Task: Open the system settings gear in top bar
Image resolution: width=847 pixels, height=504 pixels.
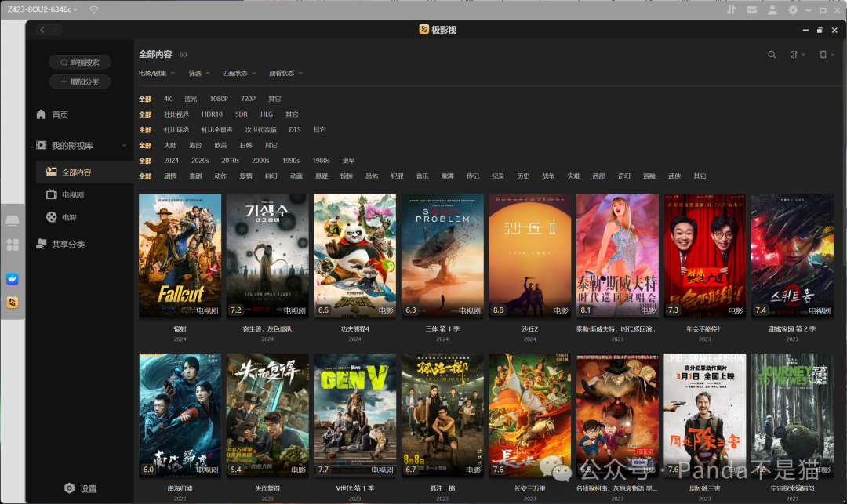Action: (793, 9)
